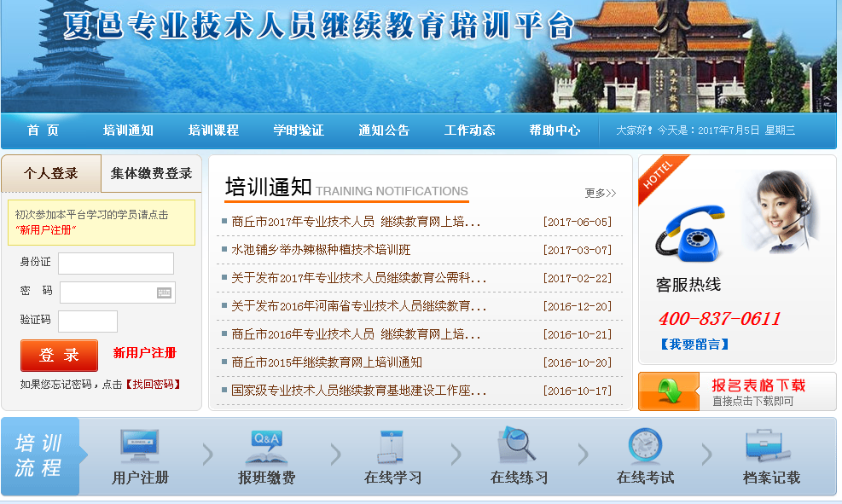
Task: Click the 在线考试 clock icon
Action: (645, 446)
